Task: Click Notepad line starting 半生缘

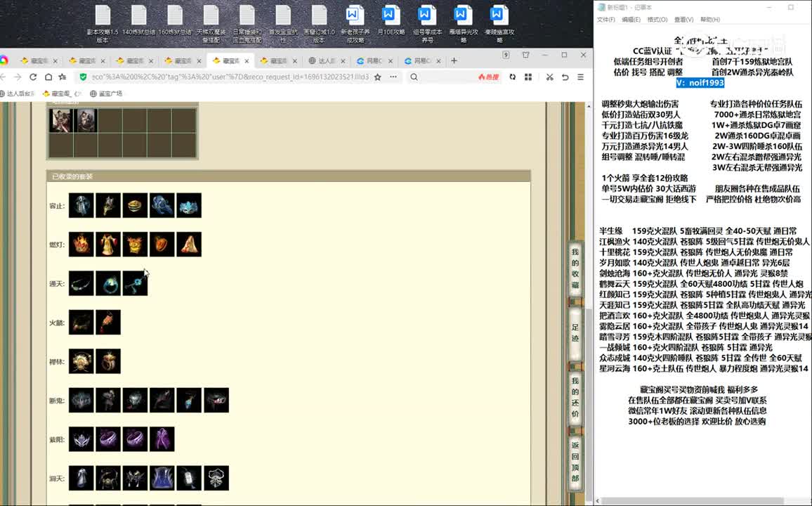Action: 698,231
